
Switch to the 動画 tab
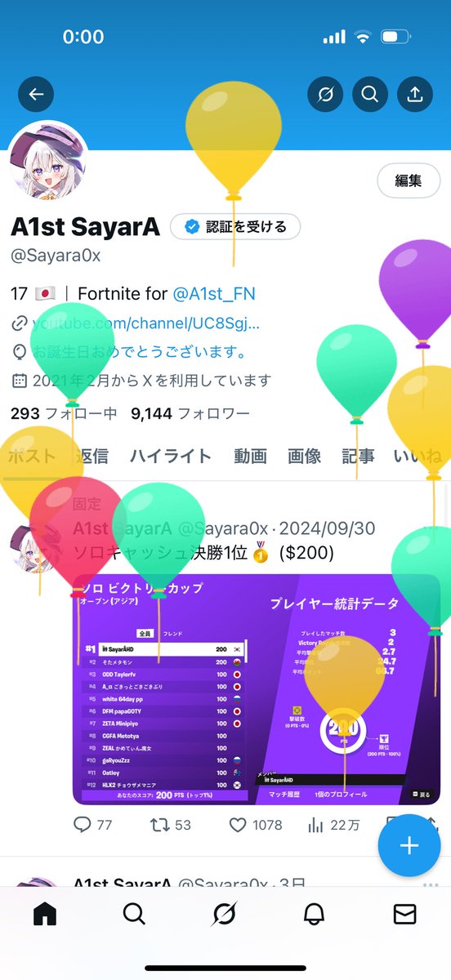[x=250, y=456]
